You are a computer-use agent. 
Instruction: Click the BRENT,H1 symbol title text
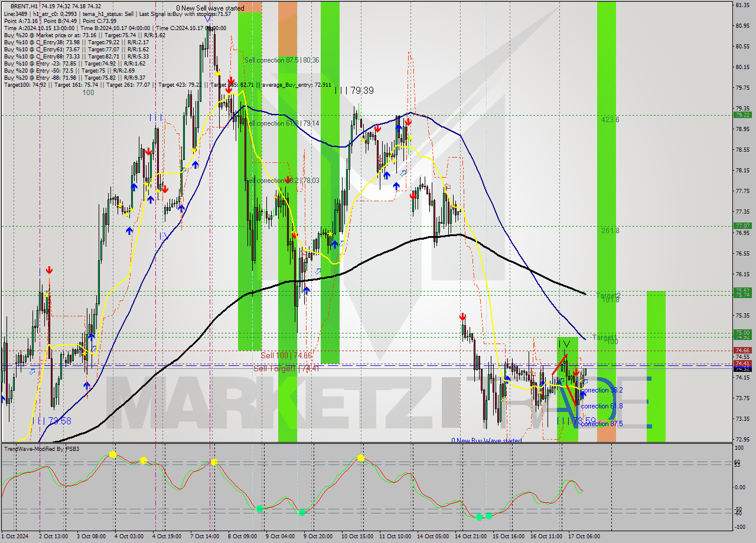point(24,6)
